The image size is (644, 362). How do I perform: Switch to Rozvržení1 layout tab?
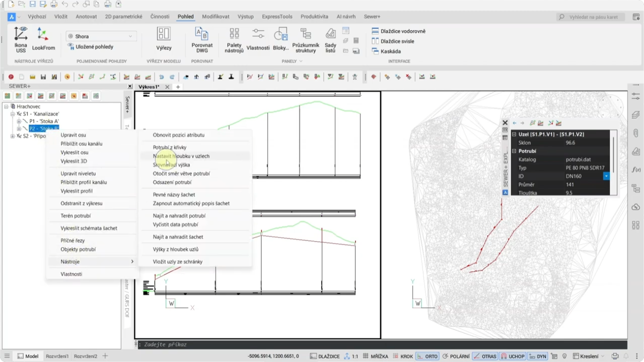(x=57, y=356)
